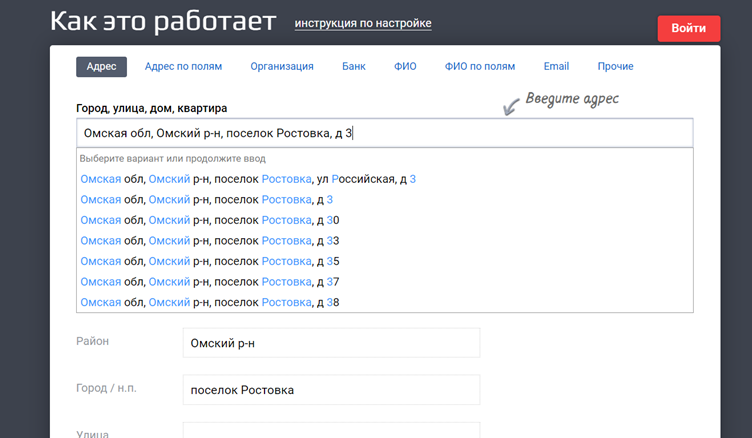Pick suggestion ending with д 37
The width and height of the screenshot is (752, 438).
click(x=210, y=282)
